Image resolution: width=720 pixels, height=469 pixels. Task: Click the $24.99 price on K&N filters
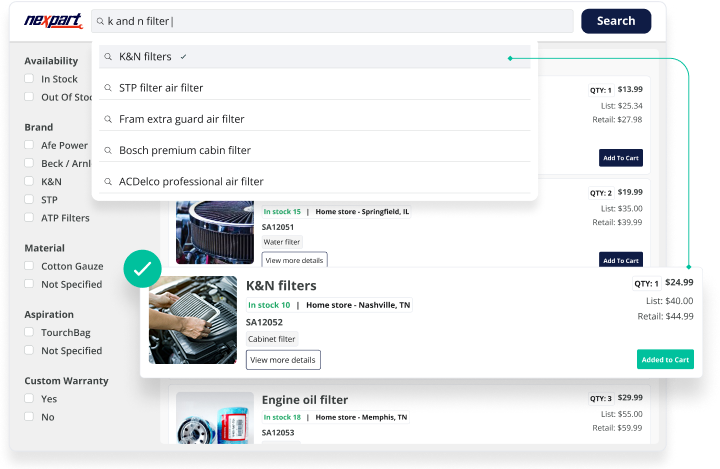pos(679,282)
